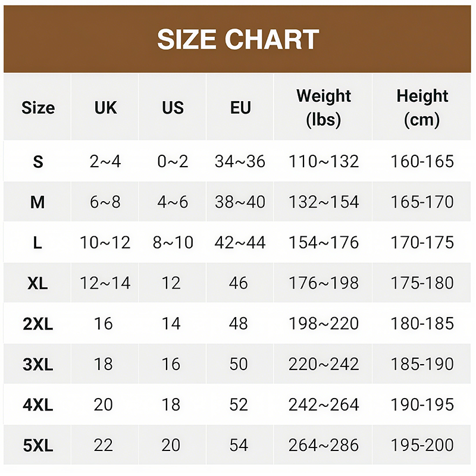Select the S size row label
The height and width of the screenshot is (476, 476).
click(x=37, y=161)
